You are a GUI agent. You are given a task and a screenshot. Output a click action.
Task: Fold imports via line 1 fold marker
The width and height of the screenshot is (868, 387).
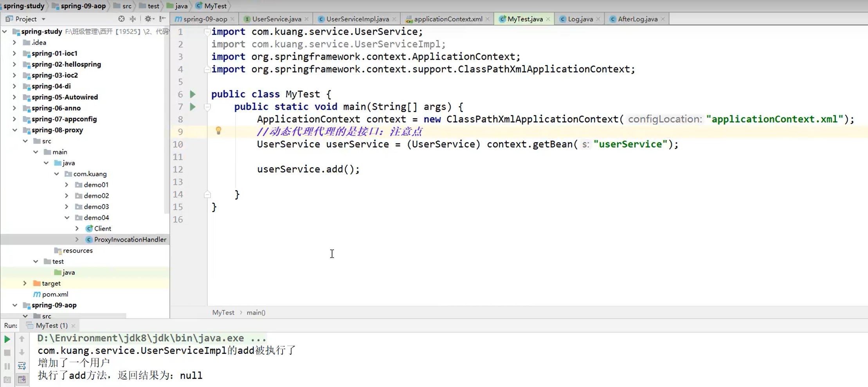click(207, 32)
